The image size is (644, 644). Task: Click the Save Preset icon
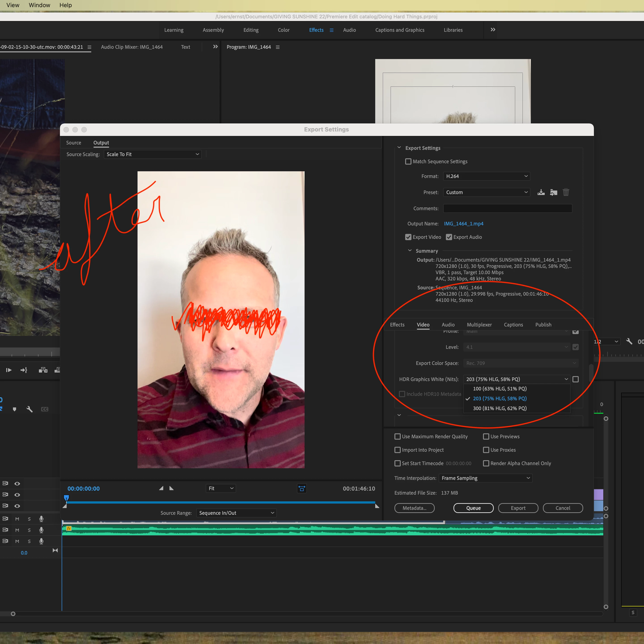pos(541,192)
